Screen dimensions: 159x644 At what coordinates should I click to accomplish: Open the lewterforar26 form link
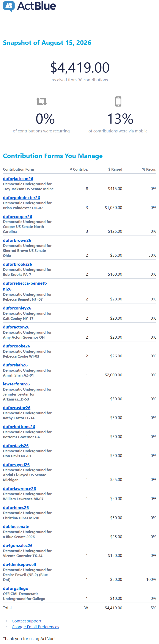(16, 384)
